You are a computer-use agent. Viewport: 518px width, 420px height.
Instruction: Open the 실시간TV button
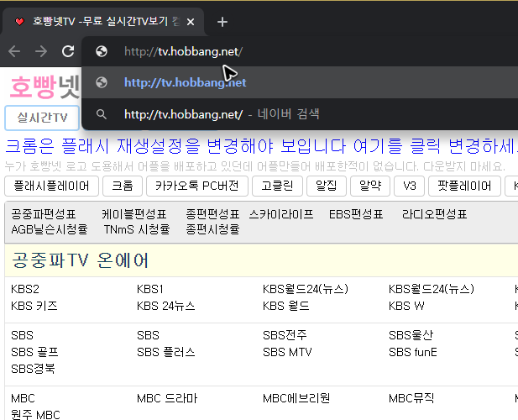pyautogui.click(x=42, y=118)
